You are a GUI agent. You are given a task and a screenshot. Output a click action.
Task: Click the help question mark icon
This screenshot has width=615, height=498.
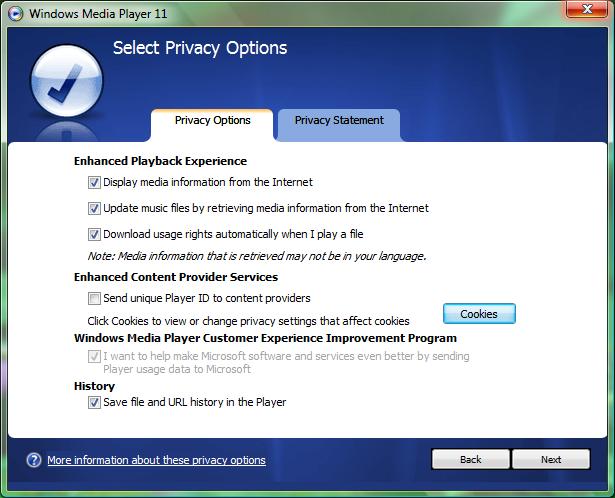(34, 460)
